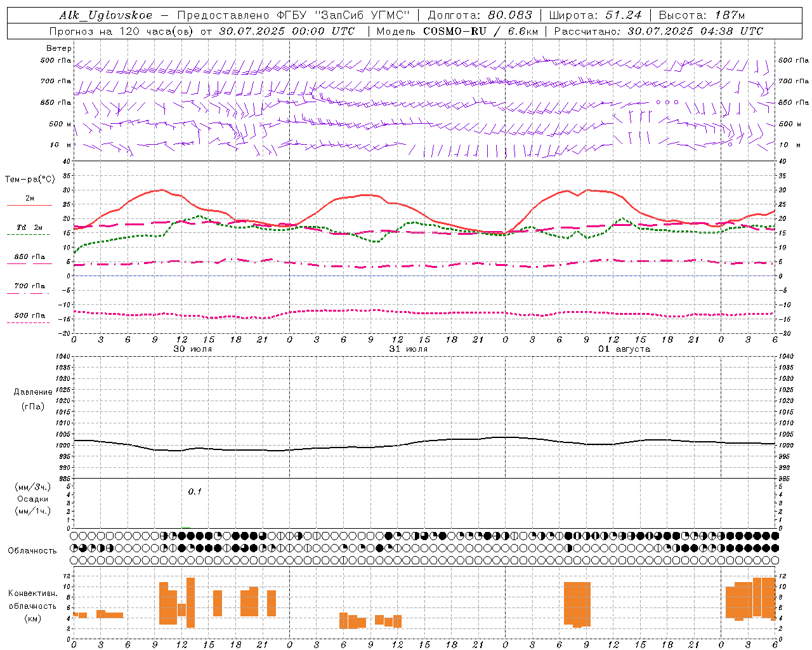Click the Облачность cloud cover label
This screenshot has height=650, width=812.
(x=32, y=550)
